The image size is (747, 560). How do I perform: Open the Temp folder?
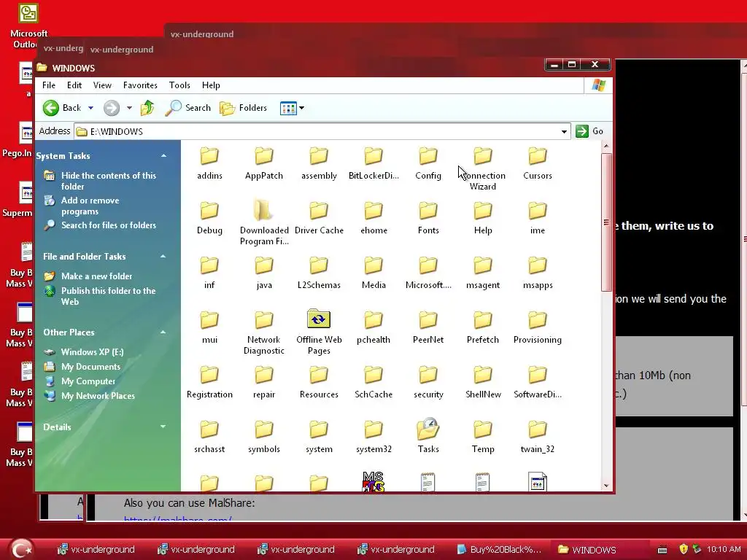[483, 437]
